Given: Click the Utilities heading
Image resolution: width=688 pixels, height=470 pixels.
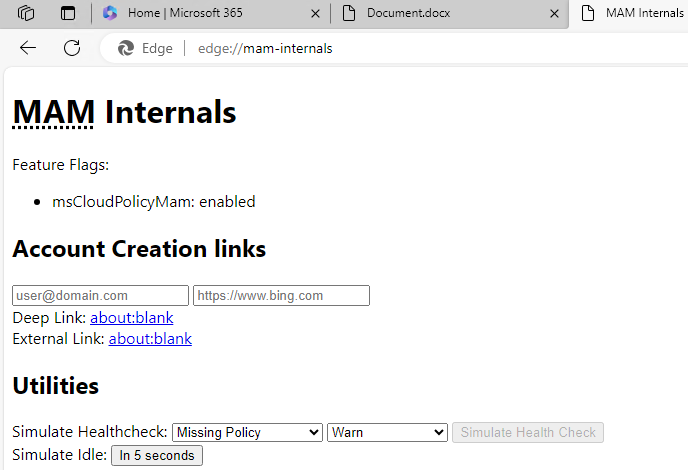Looking at the screenshot, I should tap(56, 386).
